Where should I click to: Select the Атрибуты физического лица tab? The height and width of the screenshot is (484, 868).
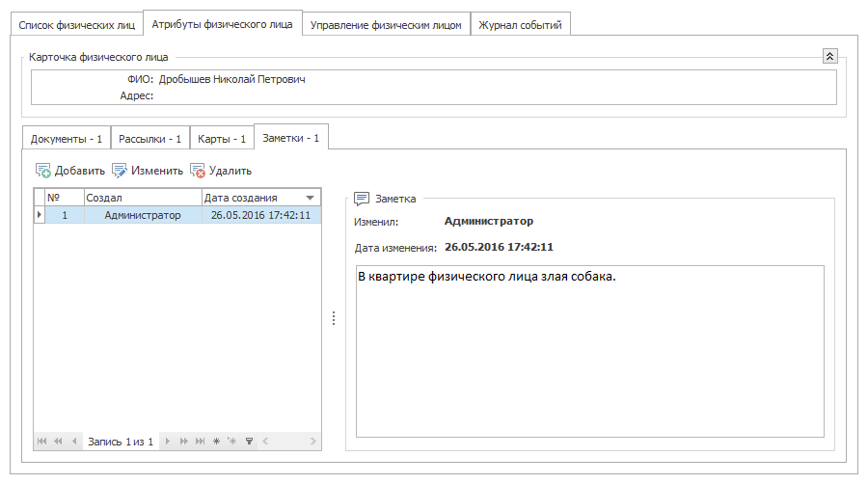[223, 24]
